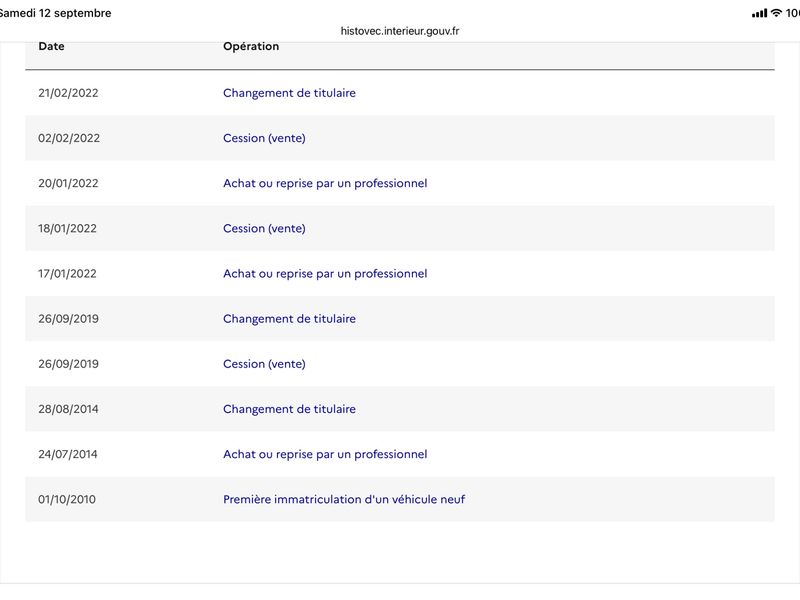Open 21/02/2022 Changement de titulaire link
This screenshot has height=600, width=800.
click(289, 93)
